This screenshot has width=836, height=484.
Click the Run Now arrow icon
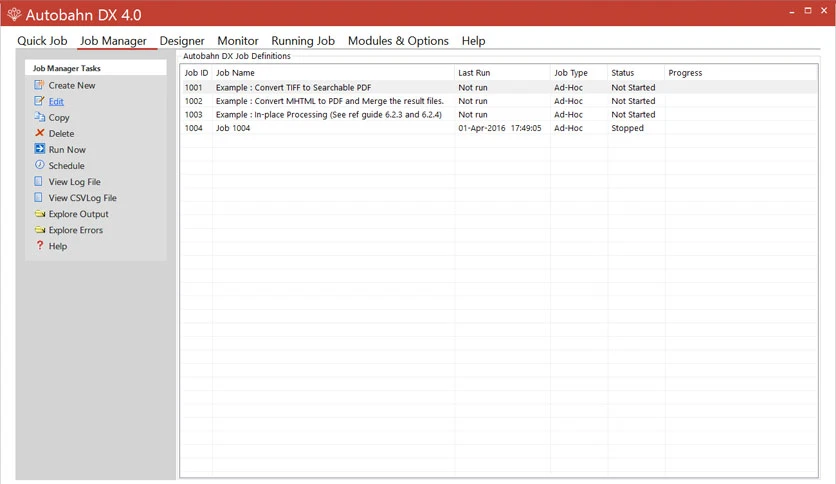(39, 149)
